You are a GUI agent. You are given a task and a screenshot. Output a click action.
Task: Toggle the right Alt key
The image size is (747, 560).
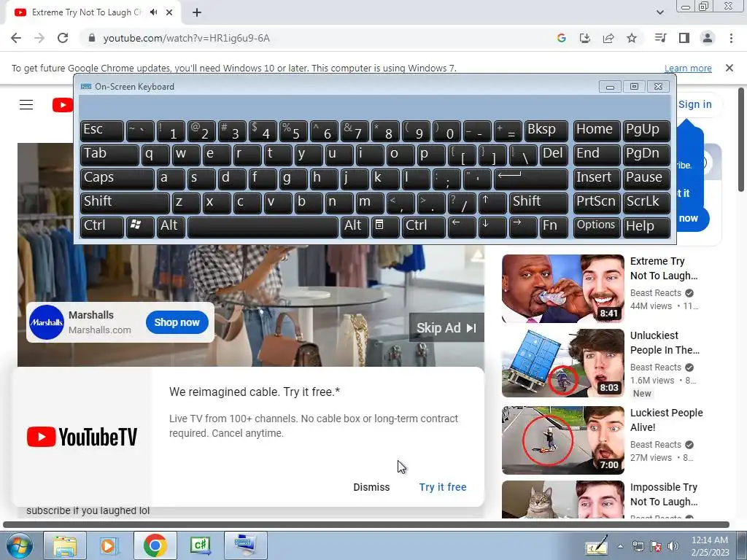(355, 227)
